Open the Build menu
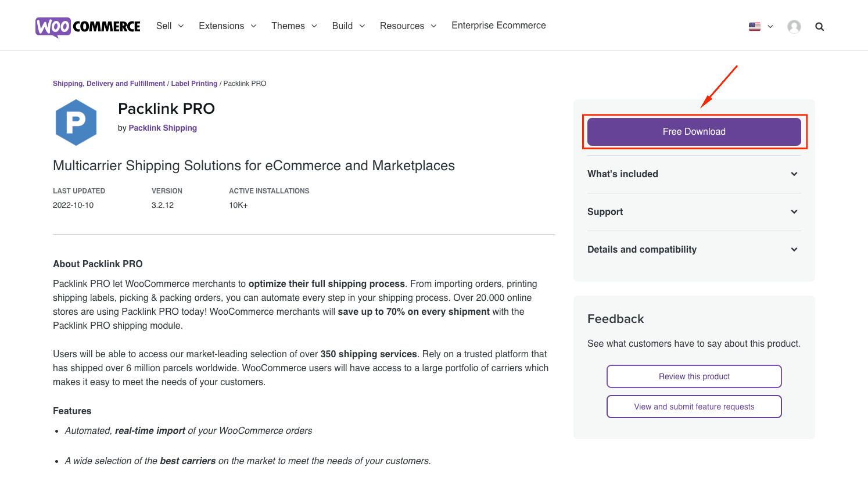Viewport: 868px width, 478px height. tap(343, 26)
